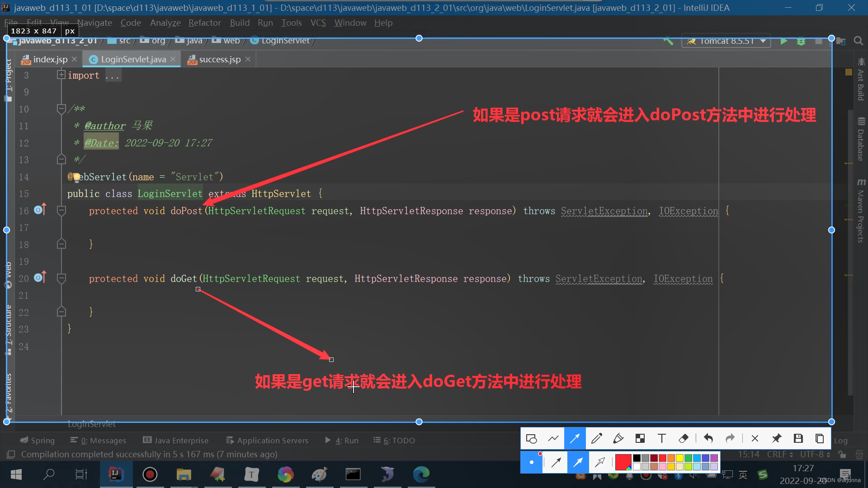Viewport: 868px width, 488px height.
Task: Choose the filled solid arrow style
Action: tap(578, 462)
